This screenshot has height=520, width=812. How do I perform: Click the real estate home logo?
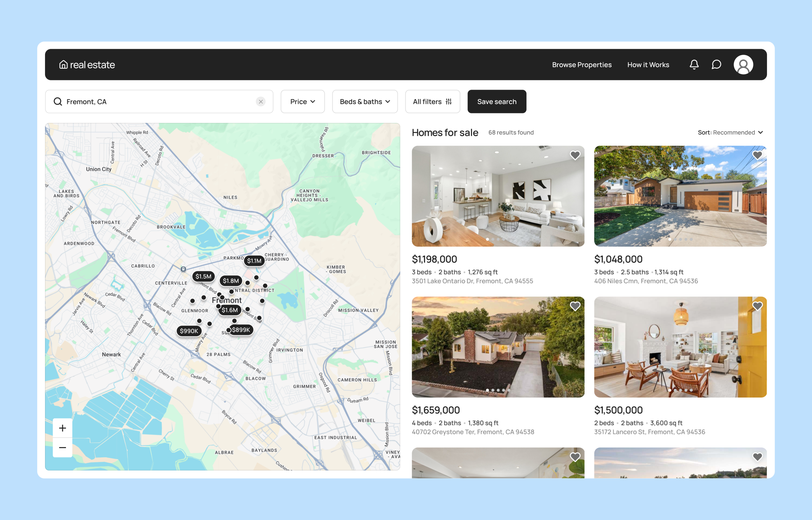point(87,64)
